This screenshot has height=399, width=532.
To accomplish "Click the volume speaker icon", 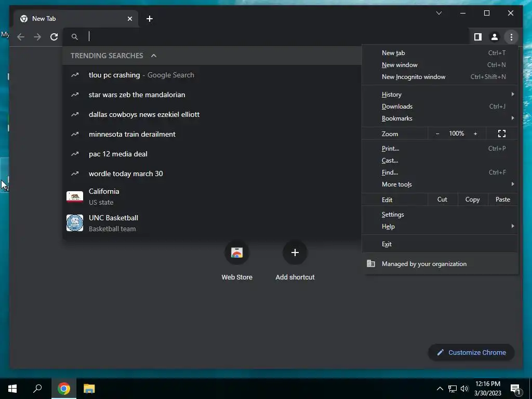I will pos(464,389).
